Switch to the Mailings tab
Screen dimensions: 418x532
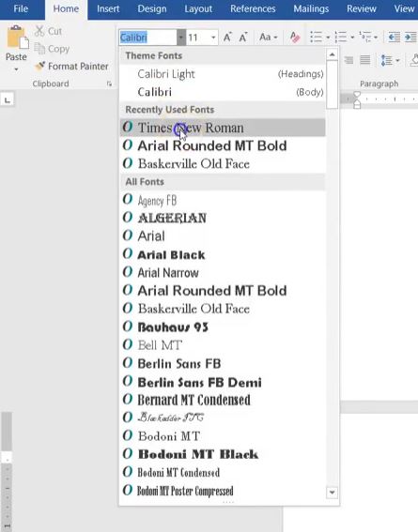tap(311, 8)
